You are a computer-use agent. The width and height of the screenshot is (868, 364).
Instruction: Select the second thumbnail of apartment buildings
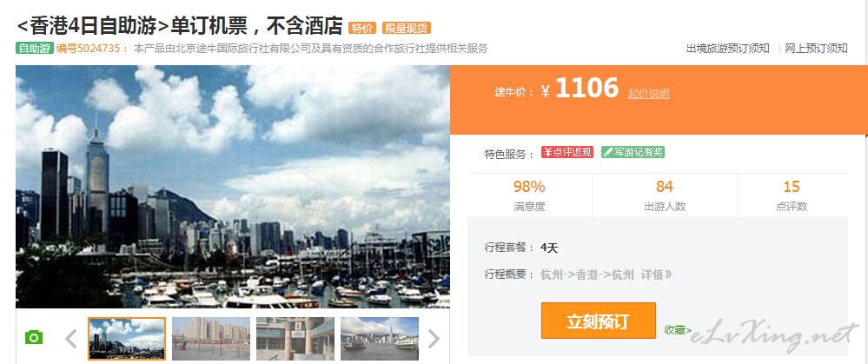pyautogui.click(x=211, y=339)
